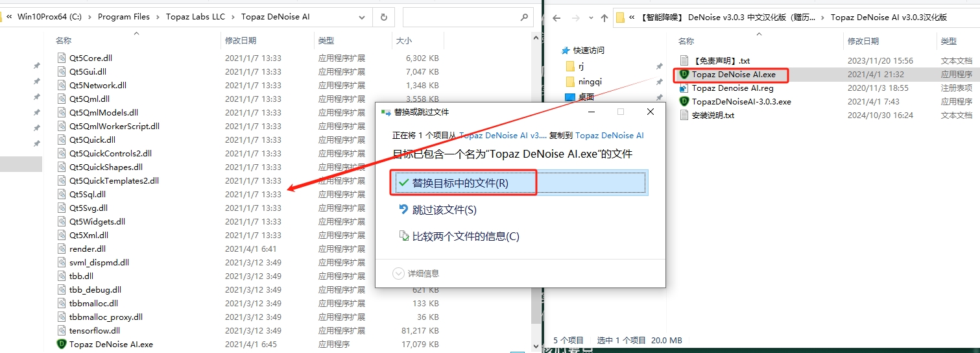Select Qt5QuickTemplates2.dll file name
The height and width of the screenshot is (353, 980).
(x=114, y=180)
